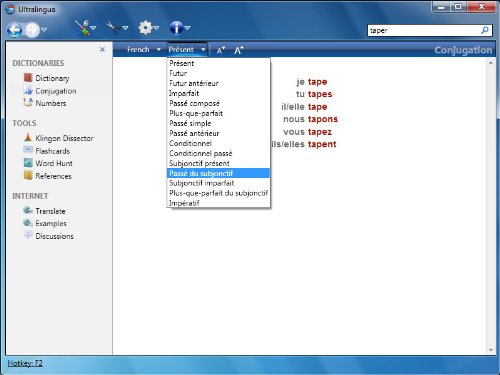Choose Conditionnel tense
This screenshot has width=500, height=375.
pyautogui.click(x=218, y=143)
